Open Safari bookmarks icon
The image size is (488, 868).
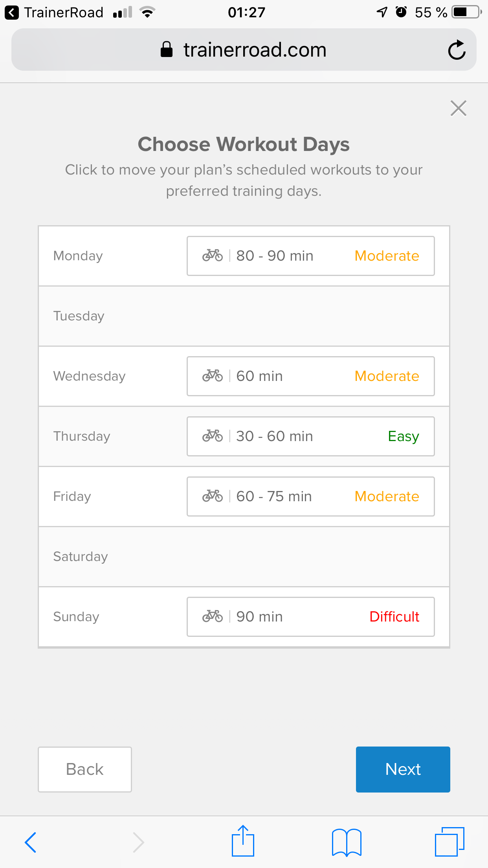347,842
